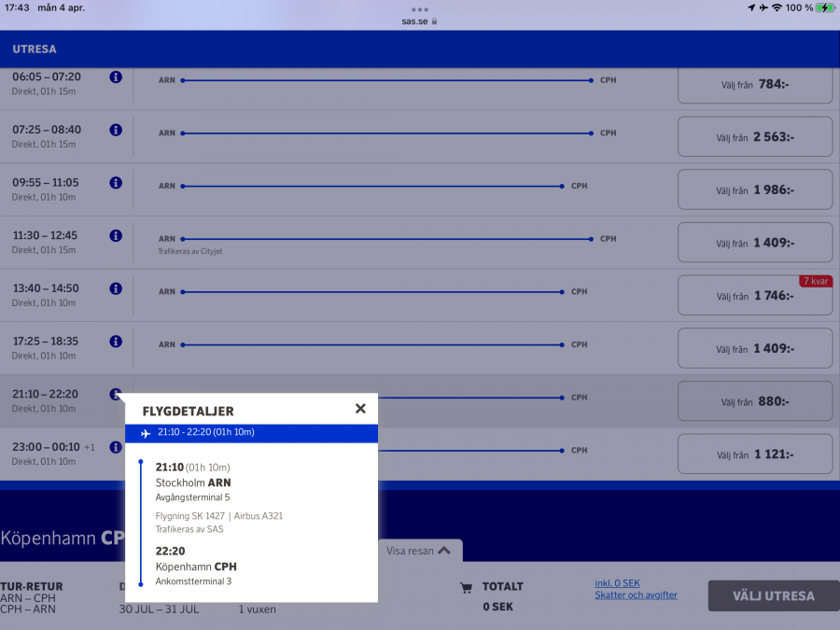Screen dimensions: 840x630
Task: Open info for the 23:00 night flight
Action: 116,447
